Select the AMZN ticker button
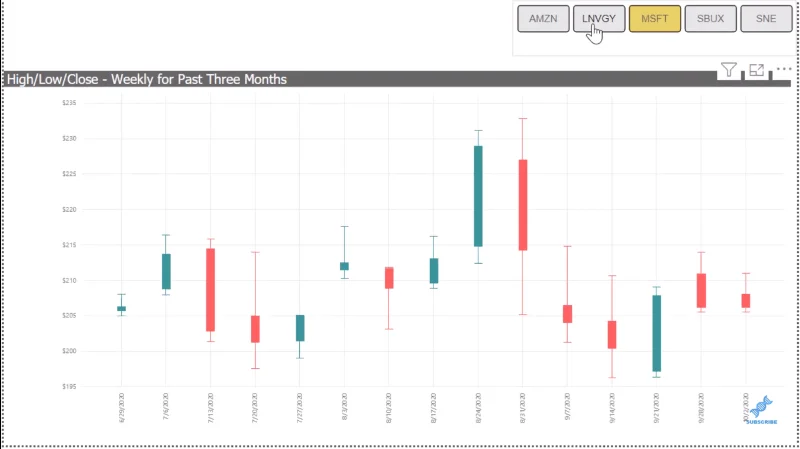 pos(543,19)
